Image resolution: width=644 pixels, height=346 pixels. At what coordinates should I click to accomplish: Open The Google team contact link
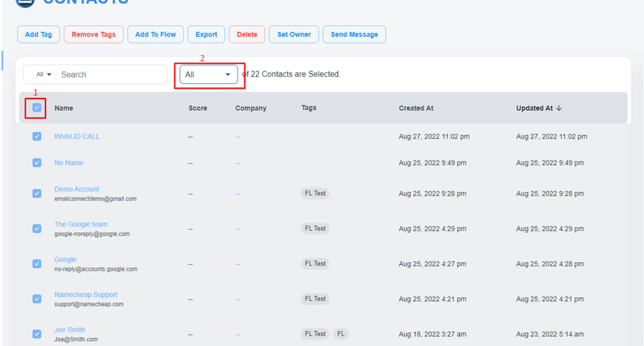[x=81, y=224]
